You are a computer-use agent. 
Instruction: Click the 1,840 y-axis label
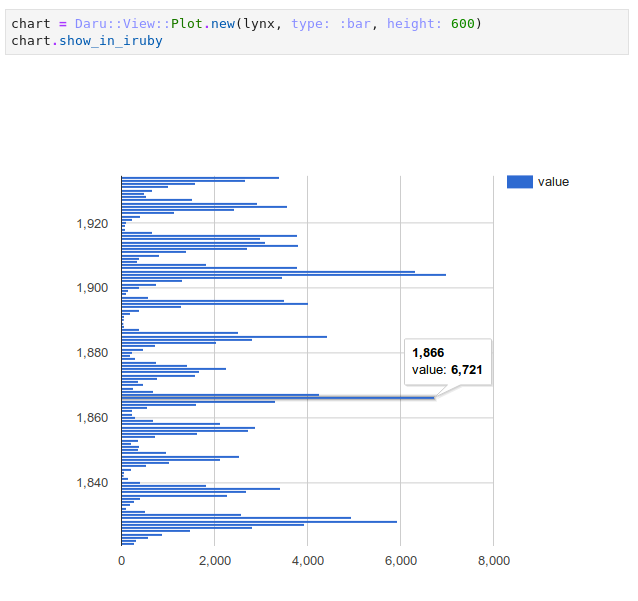click(92, 482)
